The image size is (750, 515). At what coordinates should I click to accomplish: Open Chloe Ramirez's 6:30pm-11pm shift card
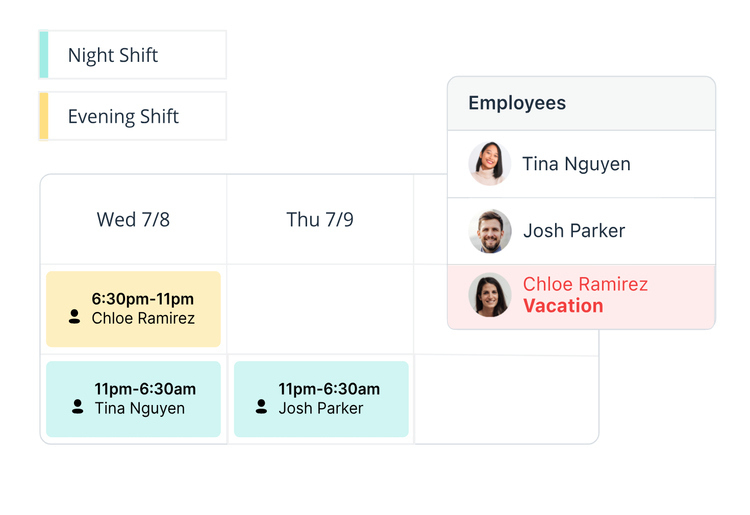pyautogui.click(x=133, y=309)
